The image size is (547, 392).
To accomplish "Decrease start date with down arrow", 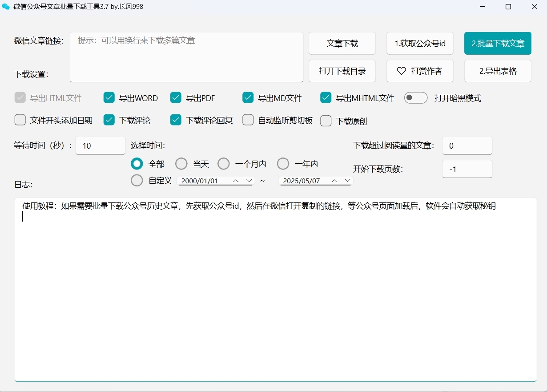I will point(249,181).
